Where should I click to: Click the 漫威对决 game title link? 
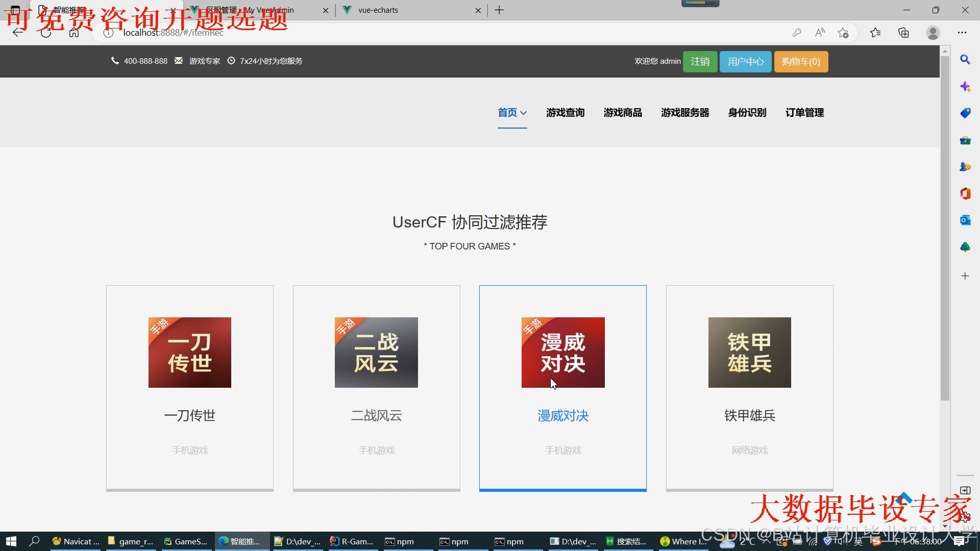[x=562, y=416]
